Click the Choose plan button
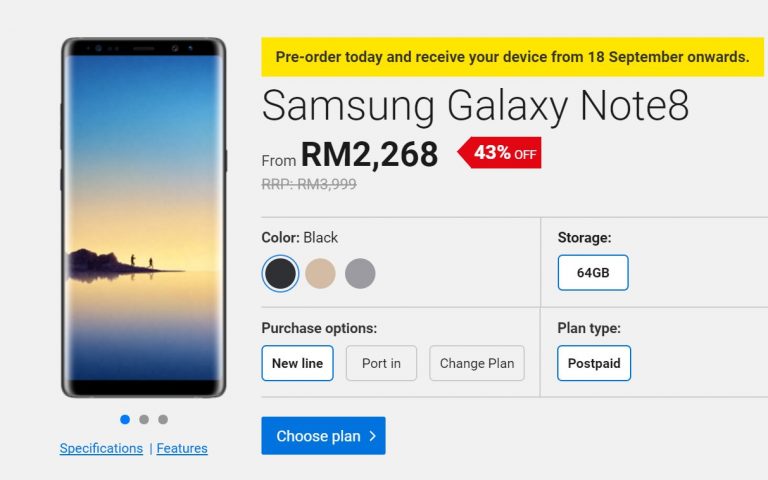The image size is (768, 480). pyautogui.click(x=323, y=436)
